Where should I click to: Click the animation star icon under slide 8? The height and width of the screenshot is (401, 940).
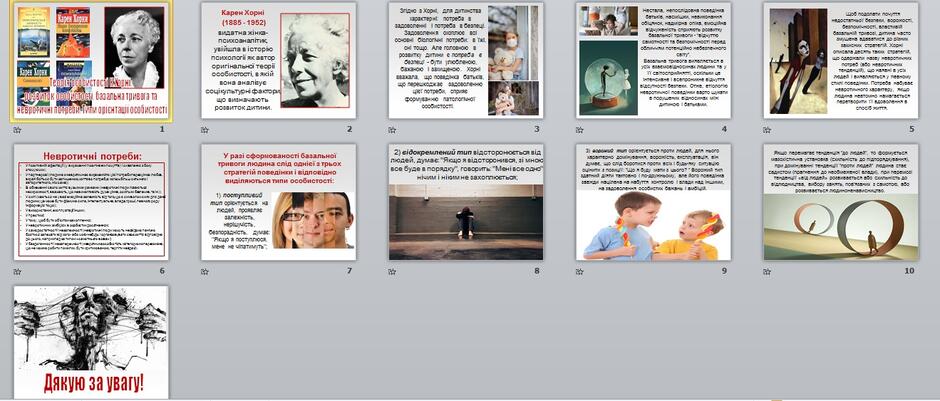(392, 272)
